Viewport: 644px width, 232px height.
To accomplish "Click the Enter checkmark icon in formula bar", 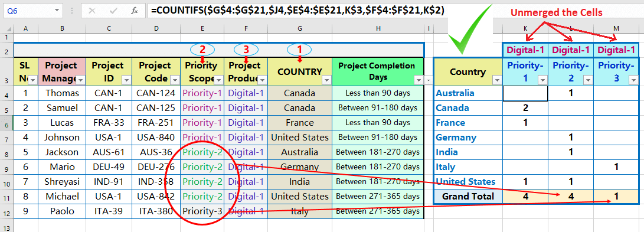I will tap(114, 11).
